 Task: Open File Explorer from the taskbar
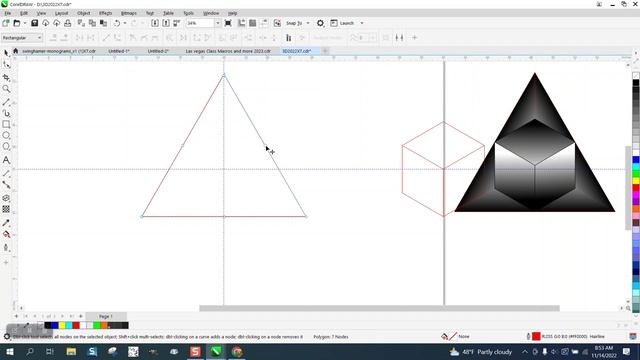click(71, 351)
